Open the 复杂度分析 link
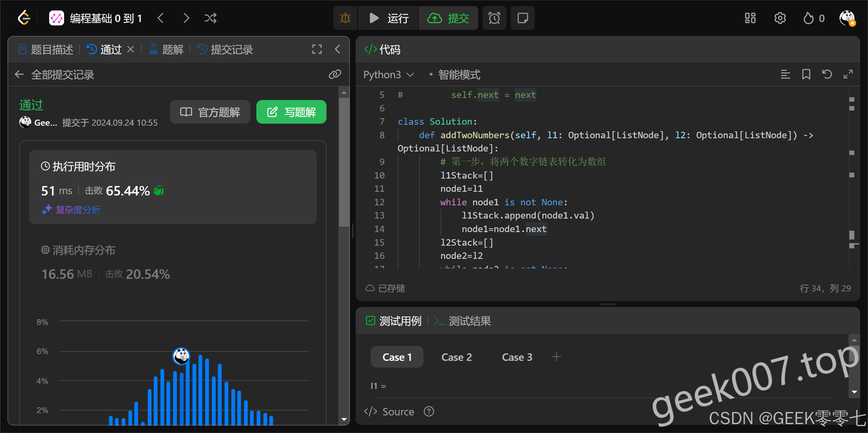This screenshot has width=868, height=433. (78, 210)
